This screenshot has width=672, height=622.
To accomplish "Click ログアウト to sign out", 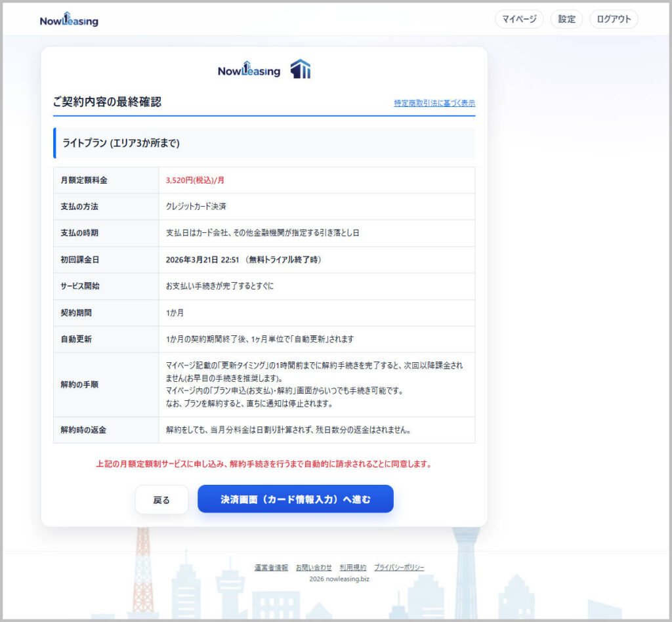I will 613,19.
